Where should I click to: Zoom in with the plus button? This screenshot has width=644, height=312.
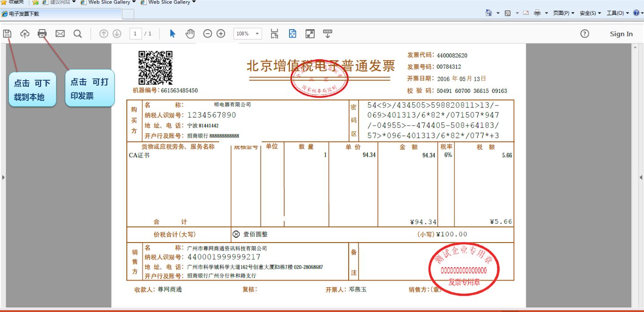pyautogui.click(x=221, y=34)
